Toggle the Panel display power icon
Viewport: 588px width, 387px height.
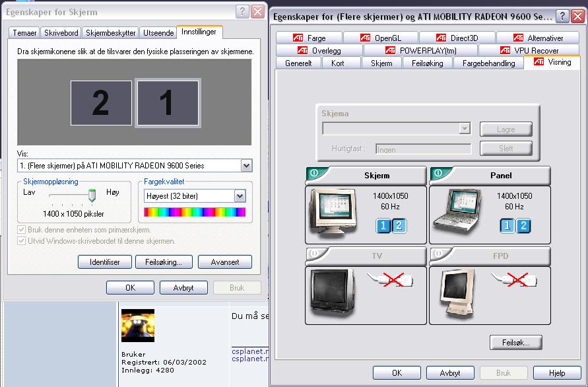click(439, 173)
